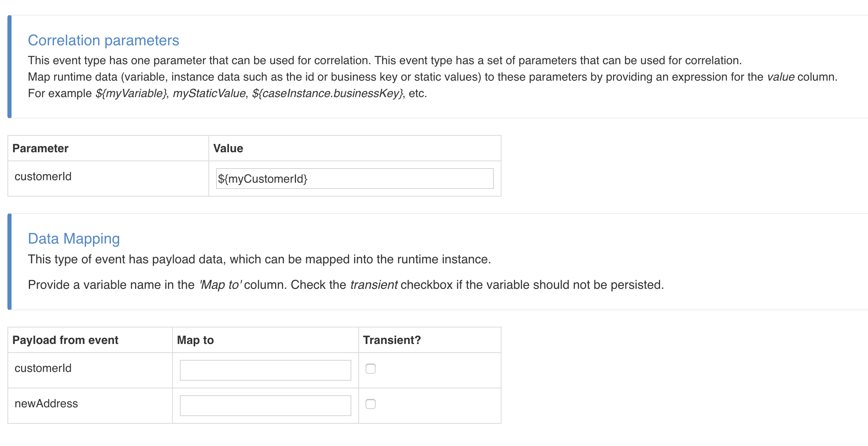Click the Payload from event column header
Image resolution: width=868 pixels, height=446 pixels.
pyautogui.click(x=66, y=340)
